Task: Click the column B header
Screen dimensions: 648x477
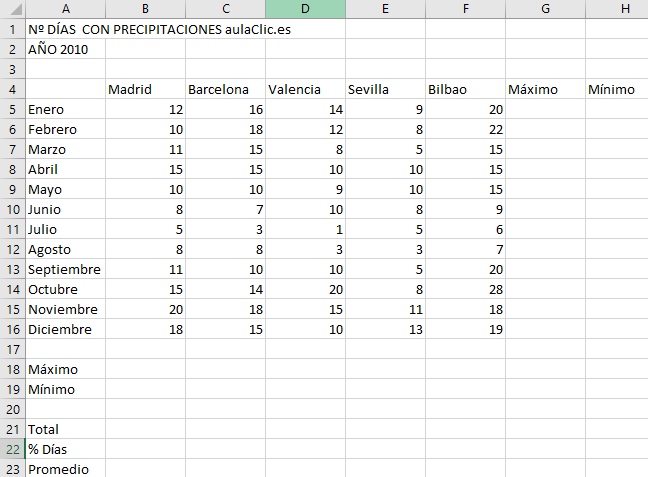Action: point(146,9)
